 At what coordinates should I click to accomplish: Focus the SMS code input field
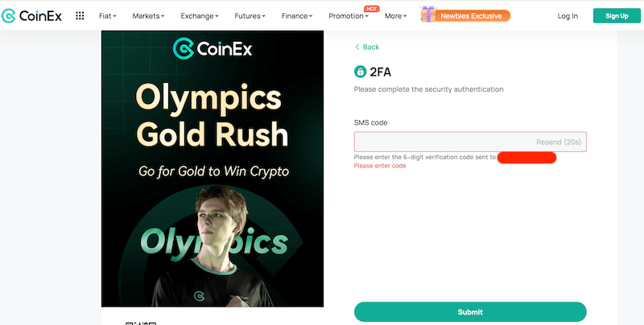[443, 142]
